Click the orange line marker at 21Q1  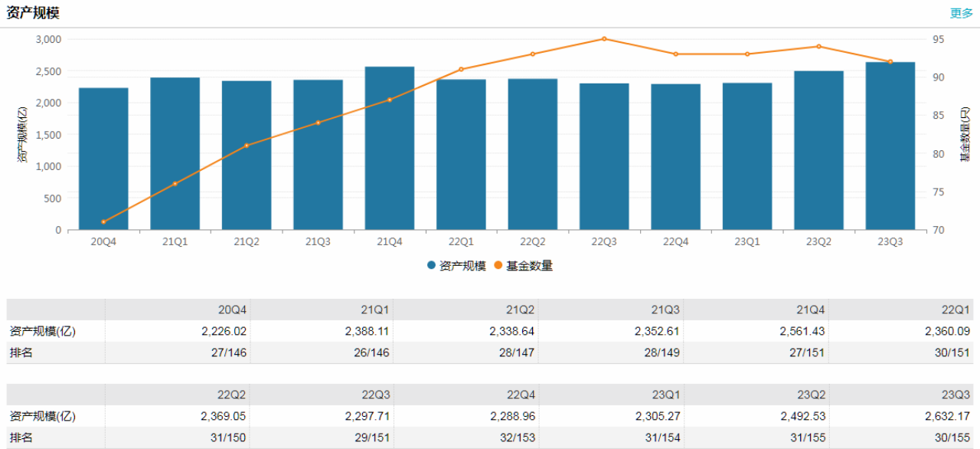point(175,184)
